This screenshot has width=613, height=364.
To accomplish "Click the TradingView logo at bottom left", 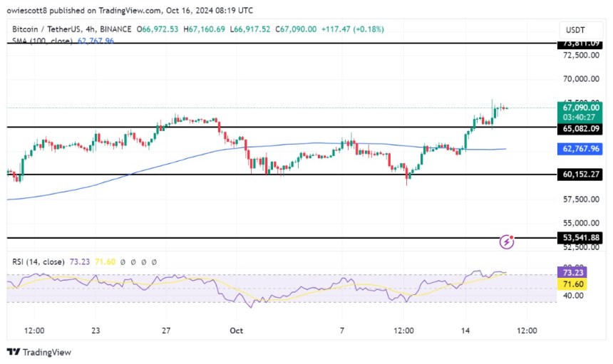I will coord(39,352).
